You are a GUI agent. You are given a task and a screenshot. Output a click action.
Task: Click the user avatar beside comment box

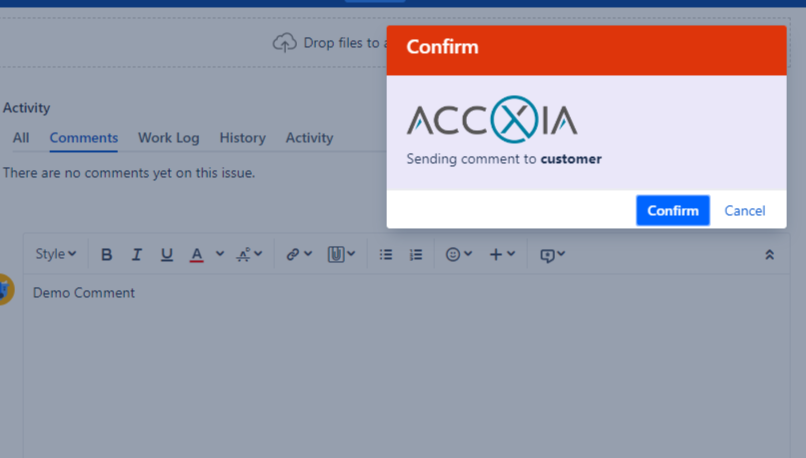[x=6, y=289]
